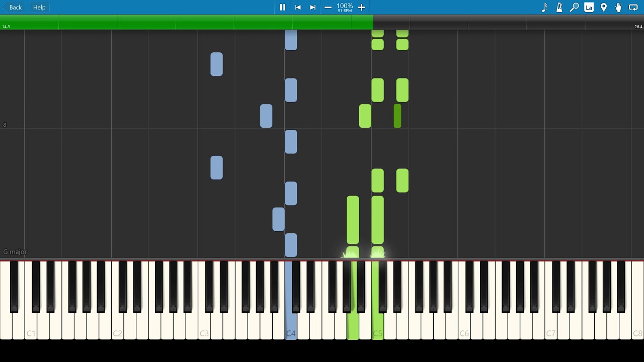Open the musical note display options

pos(544,7)
